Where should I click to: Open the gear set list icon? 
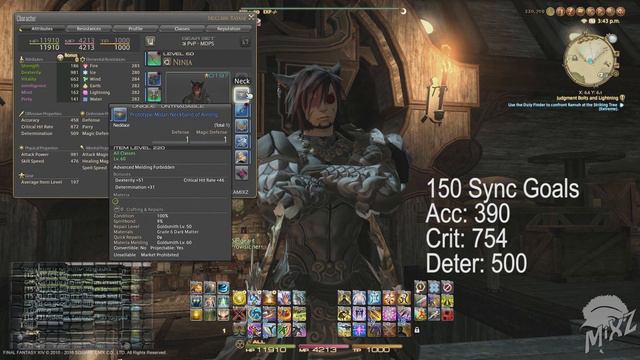click(150, 41)
